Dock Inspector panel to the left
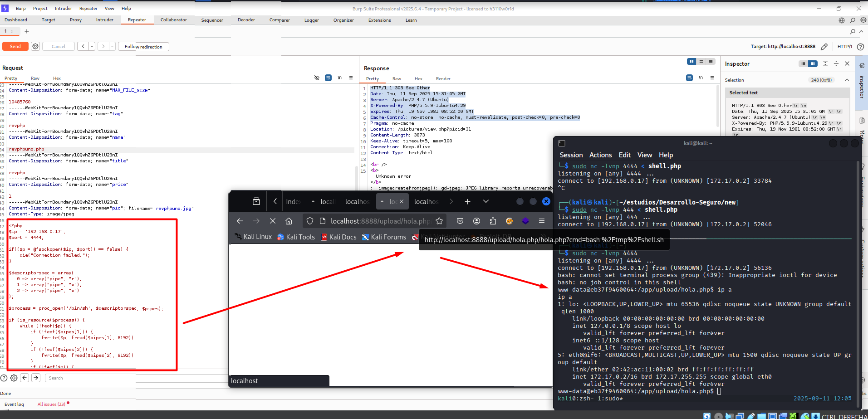The height and width of the screenshot is (419, 868). tap(803, 64)
